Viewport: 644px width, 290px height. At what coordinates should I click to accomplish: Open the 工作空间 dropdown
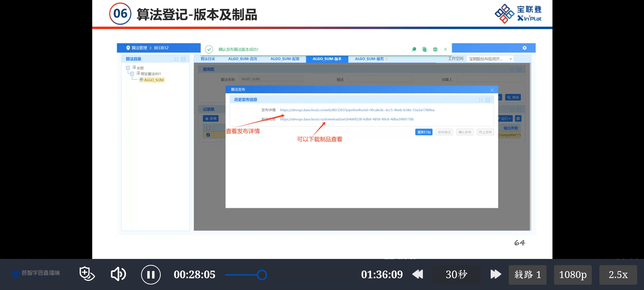pyautogui.click(x=490, y=59)
